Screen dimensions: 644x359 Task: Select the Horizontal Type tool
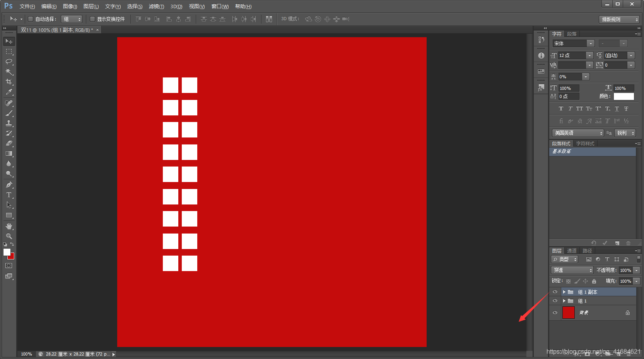(9, 195)
